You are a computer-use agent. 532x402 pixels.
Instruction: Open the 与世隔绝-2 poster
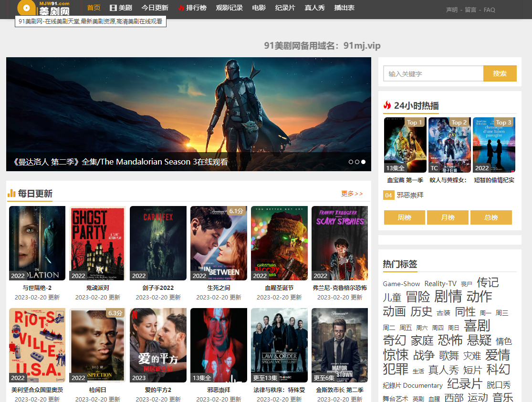point(37,243)
